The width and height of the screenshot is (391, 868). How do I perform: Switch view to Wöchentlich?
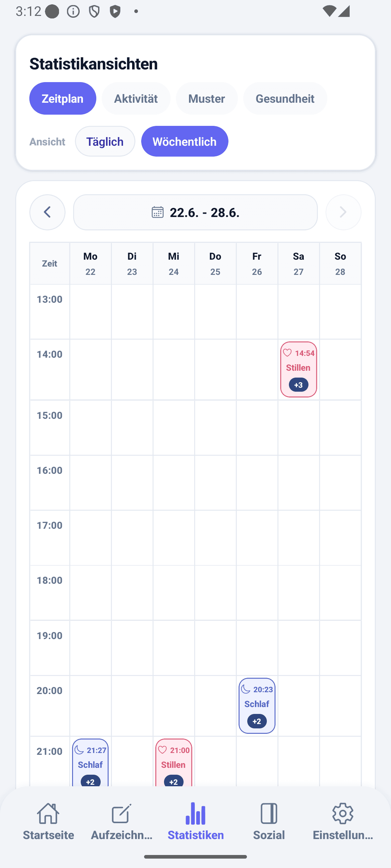pos(185,141)
